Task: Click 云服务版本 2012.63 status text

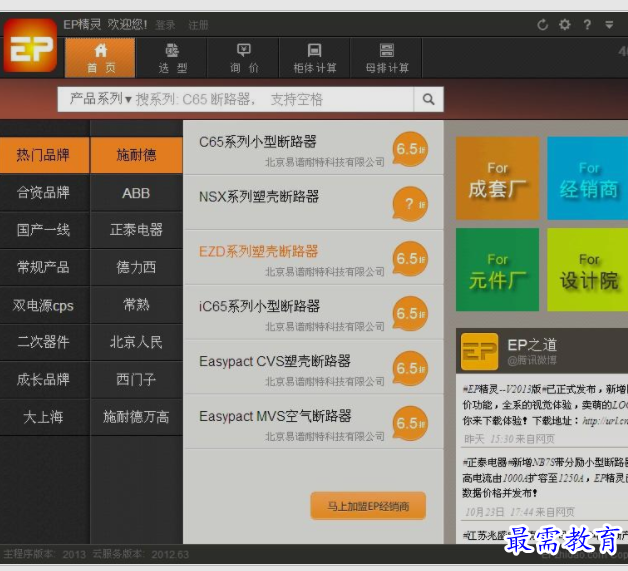Action: pyautogui.click(x=141, y=554)
